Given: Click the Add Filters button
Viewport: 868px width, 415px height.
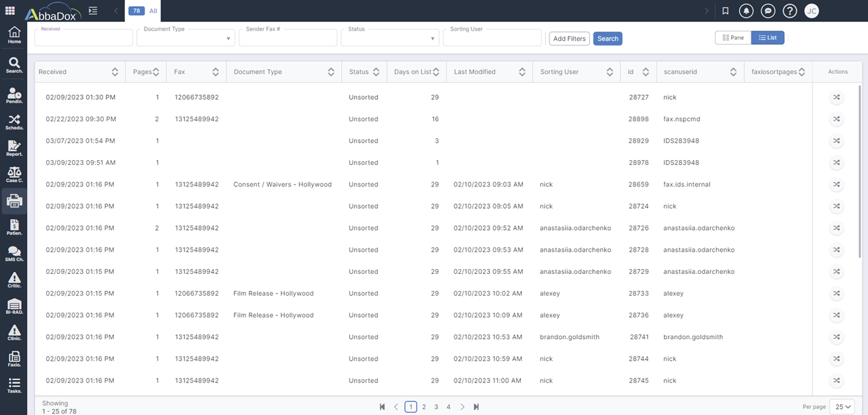Looking at the screenshot, I should 569,38.
